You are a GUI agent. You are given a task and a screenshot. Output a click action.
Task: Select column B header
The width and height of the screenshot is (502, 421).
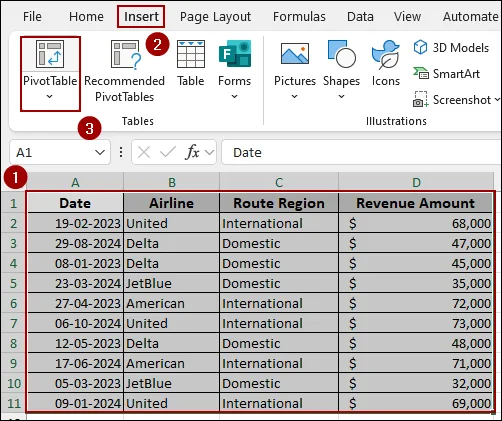[x=172, y=182]
